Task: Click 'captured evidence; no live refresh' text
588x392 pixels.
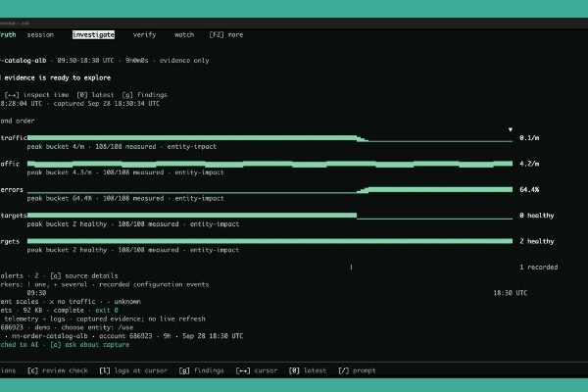Action: 140,318
